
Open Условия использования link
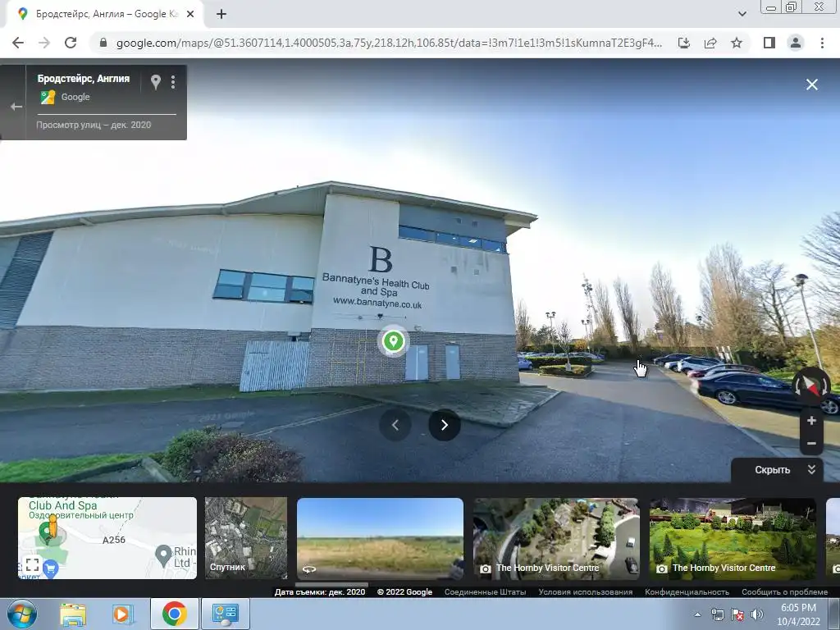click(x=585, y=592)
